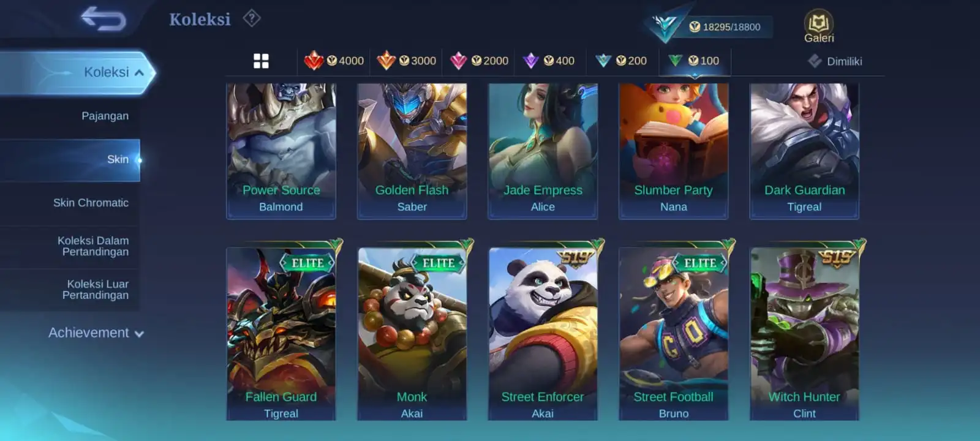Filter by purple 400-point gem tier
The width and height of the screenshot is (980, 441).
(549, 61)
